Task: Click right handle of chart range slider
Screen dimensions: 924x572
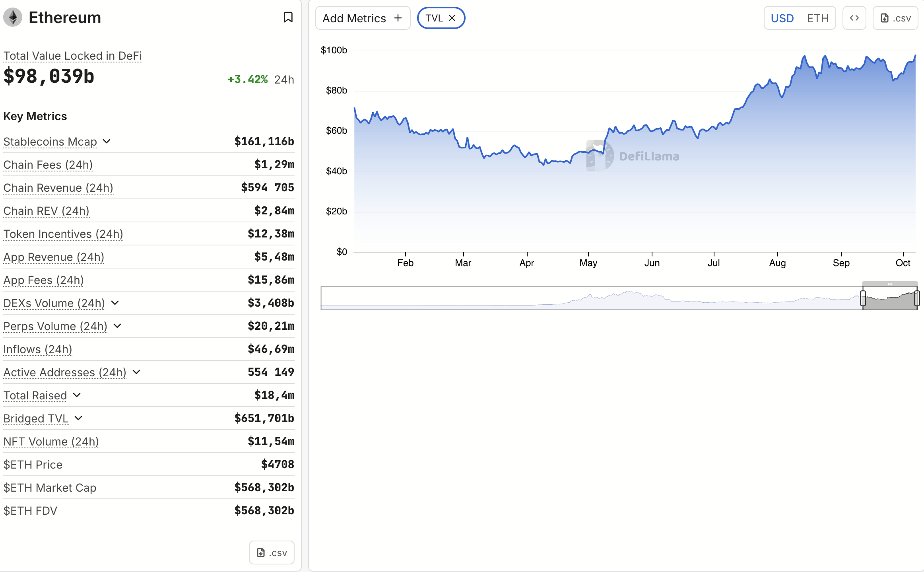Action: (917, 298)
